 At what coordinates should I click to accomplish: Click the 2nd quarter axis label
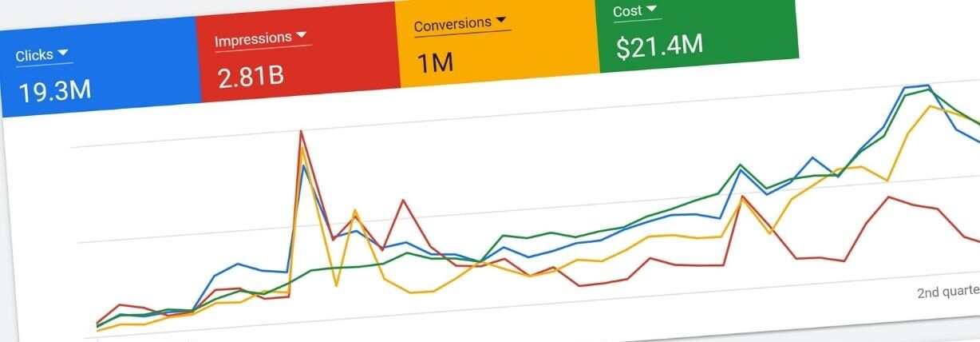coord(948,293)
